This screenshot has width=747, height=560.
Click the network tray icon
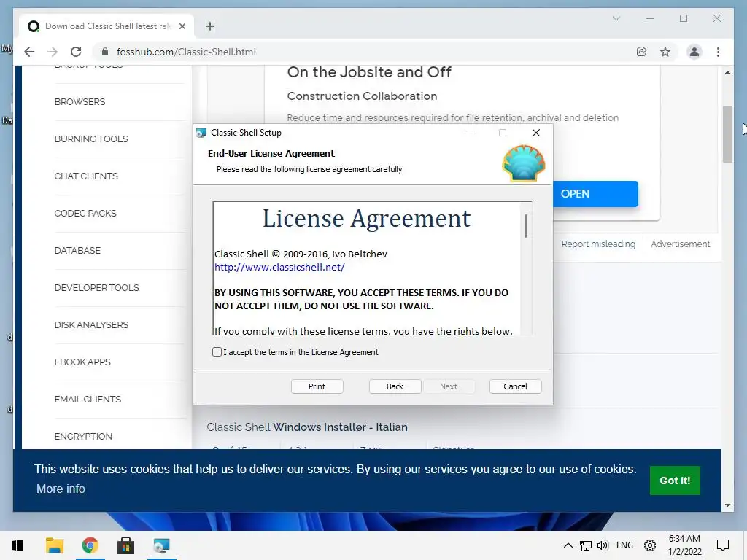pyautogui.click(x=586, y=545)
